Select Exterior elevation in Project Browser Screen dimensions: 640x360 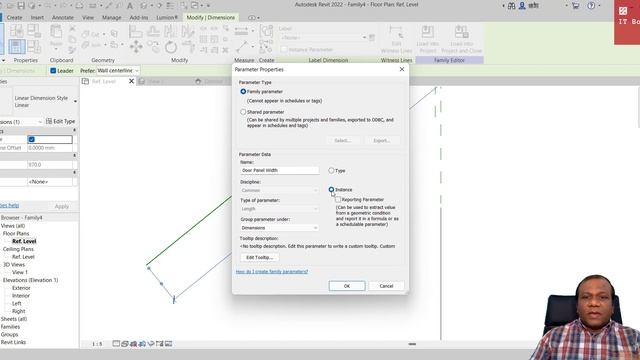21,288
